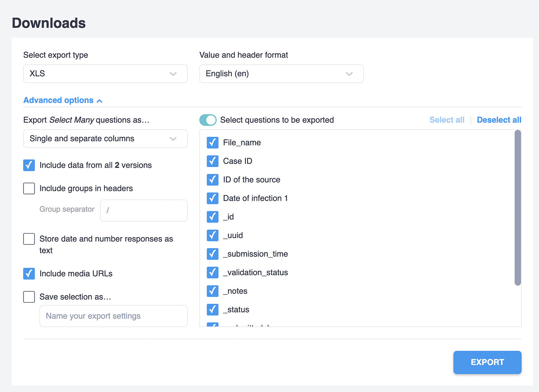Enable Include groups in headers

point(29,189)
